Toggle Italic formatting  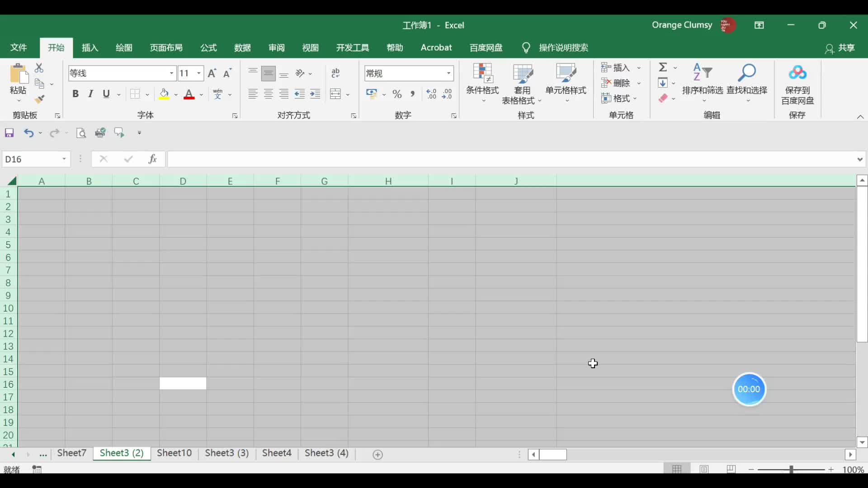[x=90, y=94]
